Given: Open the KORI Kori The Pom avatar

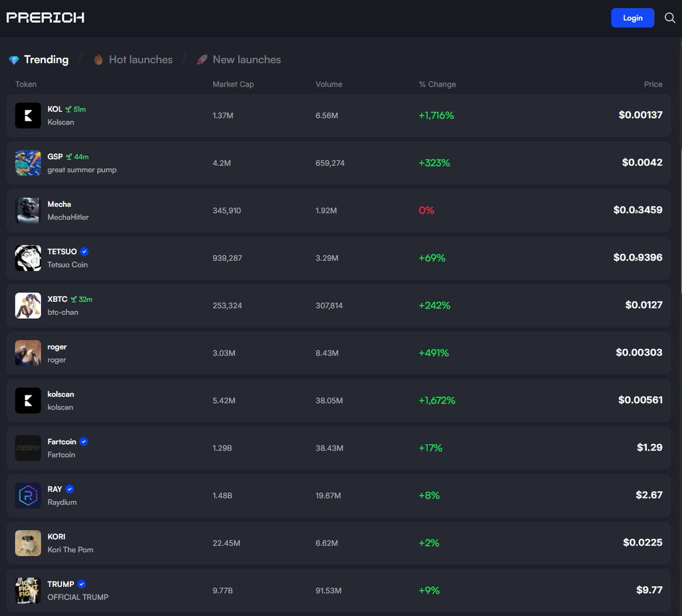Looking at the screenshot, I should point(28,543).
